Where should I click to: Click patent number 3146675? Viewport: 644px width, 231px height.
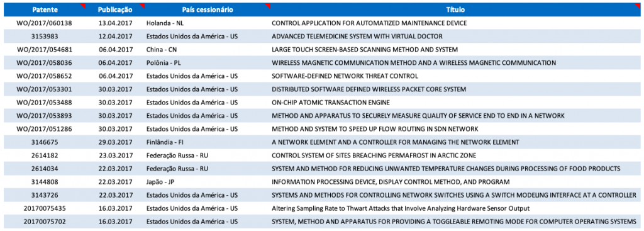coord(45,142)
